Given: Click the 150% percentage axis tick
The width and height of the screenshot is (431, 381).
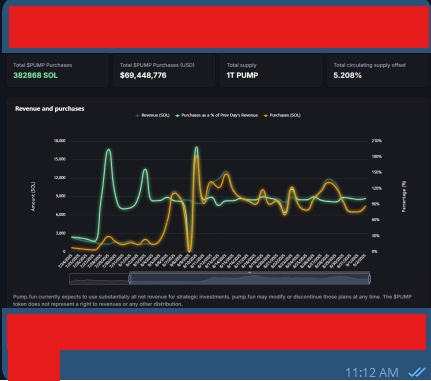Looking at the screenshot, I should click(x=377, y=172).
